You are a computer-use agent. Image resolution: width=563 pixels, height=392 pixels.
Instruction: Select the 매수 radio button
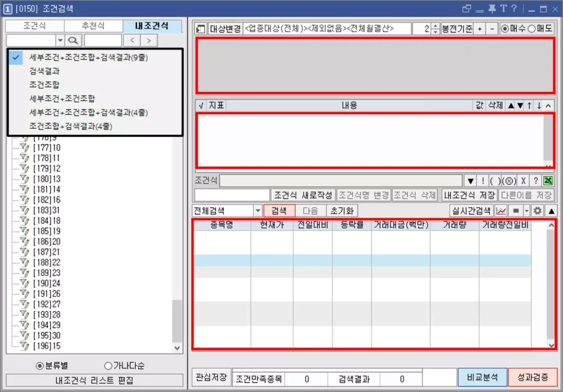(505, 29)
